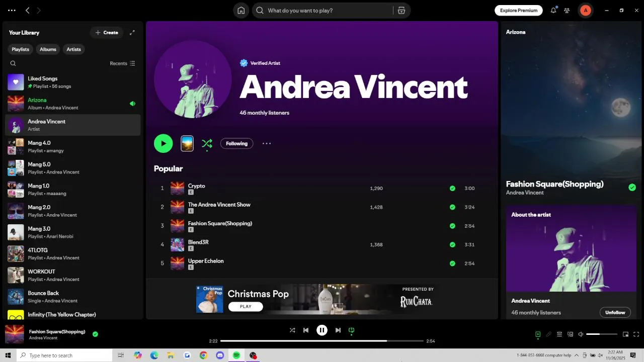Adjust the volume slider

tap(602, 334)
